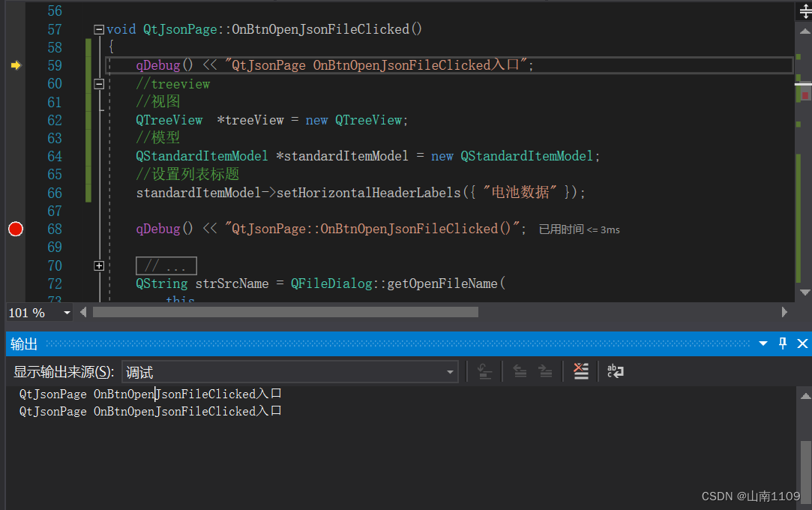812x510 pixels.
Task: Collapse the OnBtnOpenJsonFileClicked function at line 57
Action: coord(99,29)
